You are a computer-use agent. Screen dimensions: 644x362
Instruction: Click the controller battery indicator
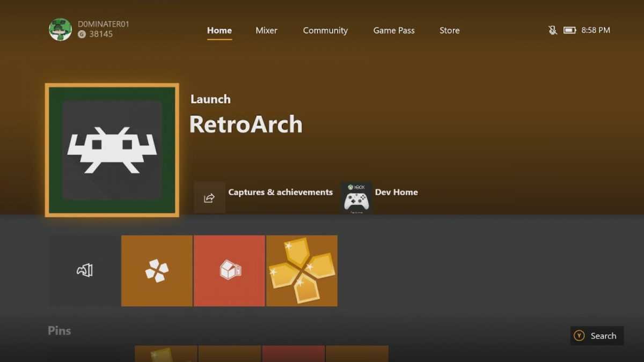(x=570, y=31)
